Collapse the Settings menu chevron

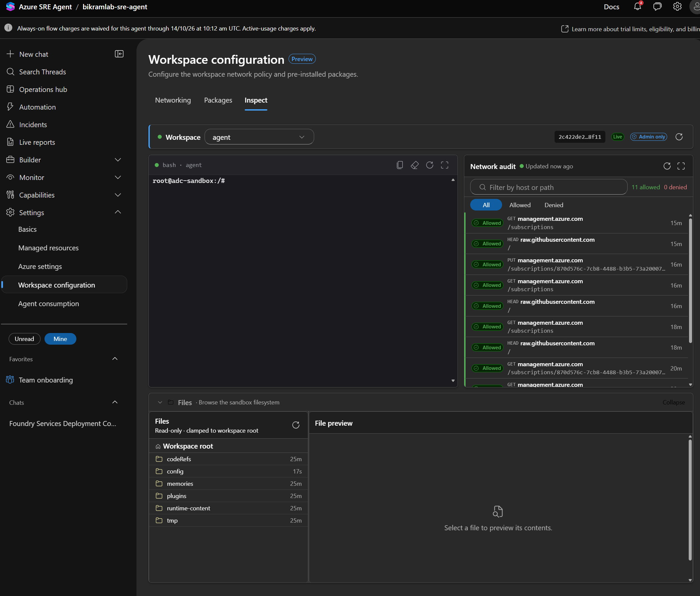pos(118,212)
